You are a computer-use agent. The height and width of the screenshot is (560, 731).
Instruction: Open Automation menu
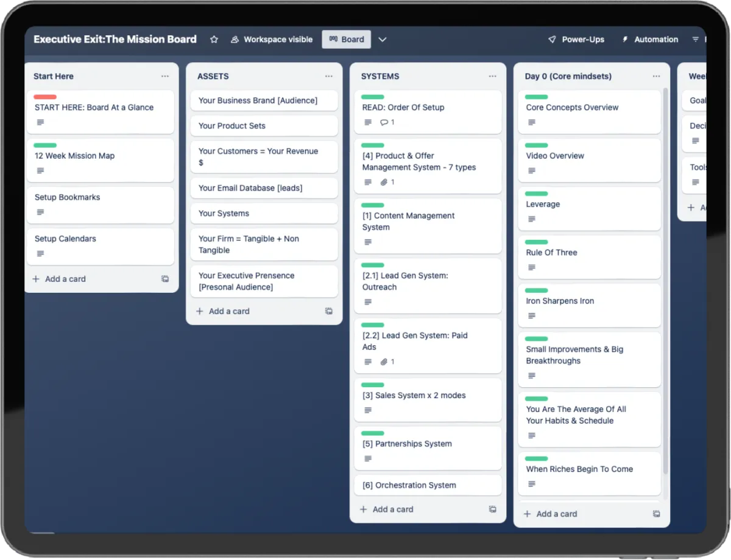649,40
